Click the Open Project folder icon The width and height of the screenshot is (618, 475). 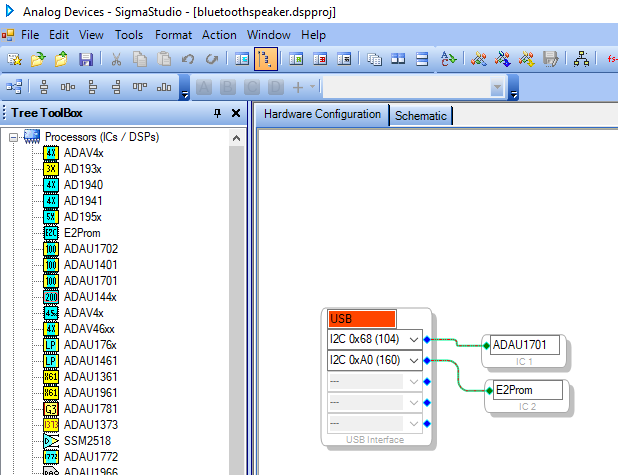tap(38, 59)
